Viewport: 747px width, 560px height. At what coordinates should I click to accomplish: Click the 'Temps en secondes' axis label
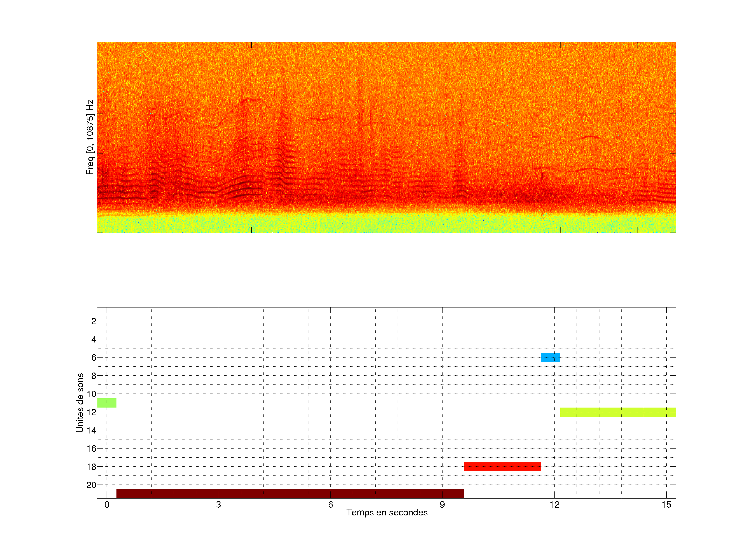[387, 512]
